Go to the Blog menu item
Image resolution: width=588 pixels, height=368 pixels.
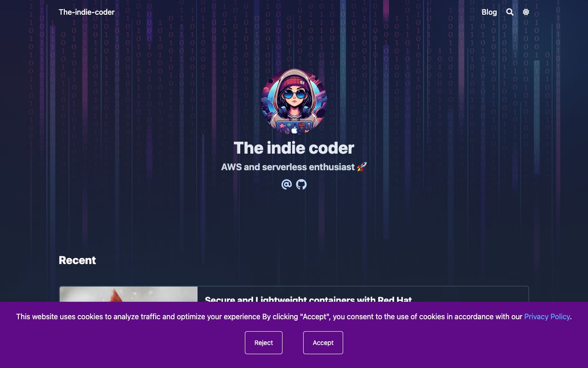(489, 12)
